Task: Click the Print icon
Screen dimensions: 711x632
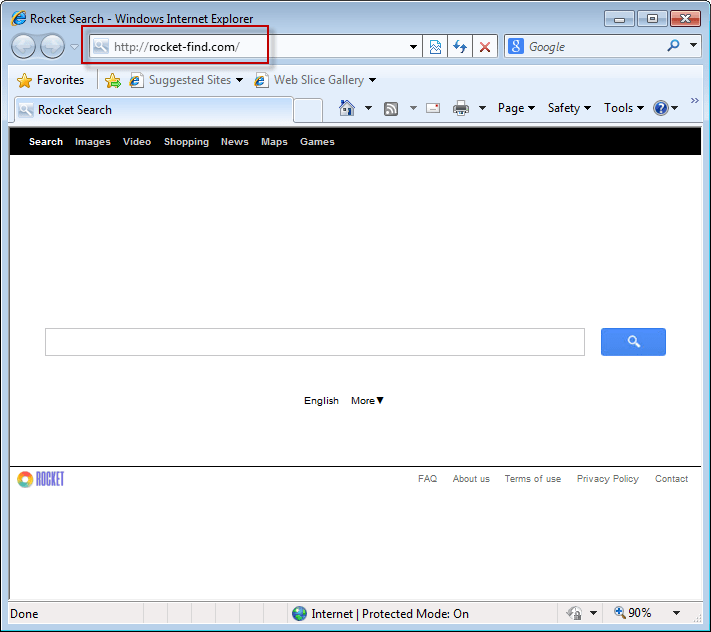Action: [x=461, y=108]
